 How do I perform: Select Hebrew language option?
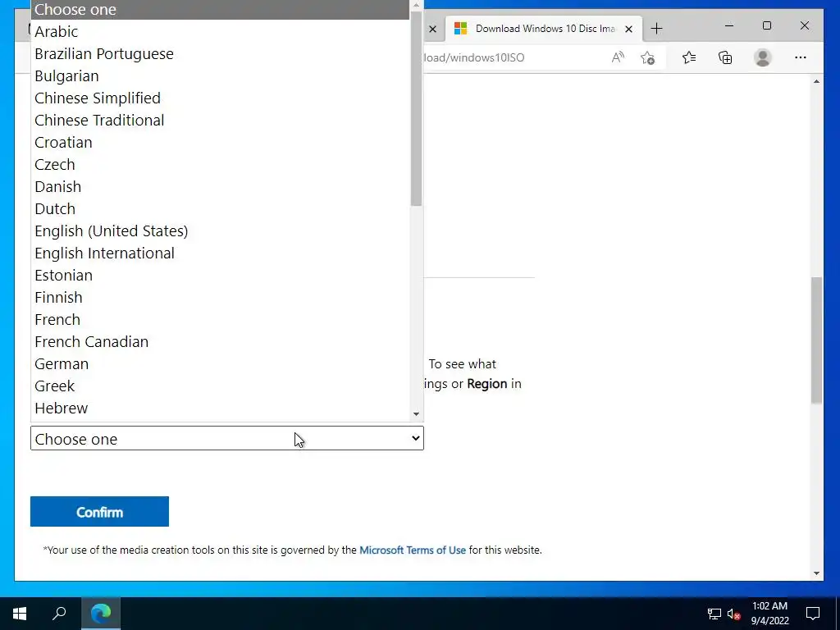[x=220, y=409]
